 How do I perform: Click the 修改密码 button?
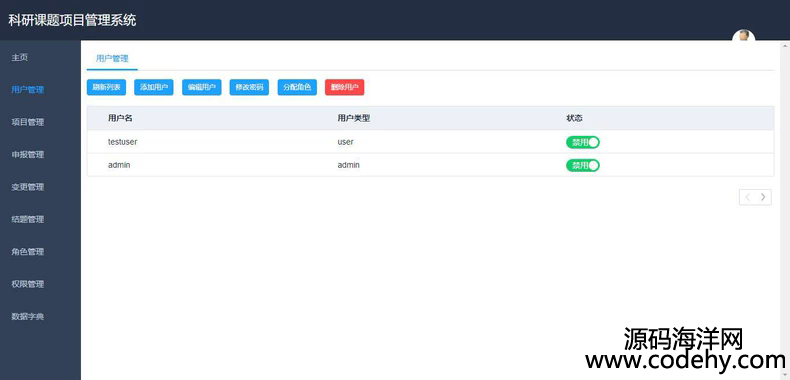249,87
